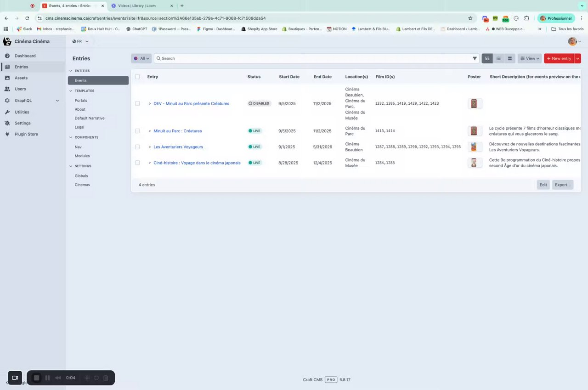Click the Export button

point(562,185)
